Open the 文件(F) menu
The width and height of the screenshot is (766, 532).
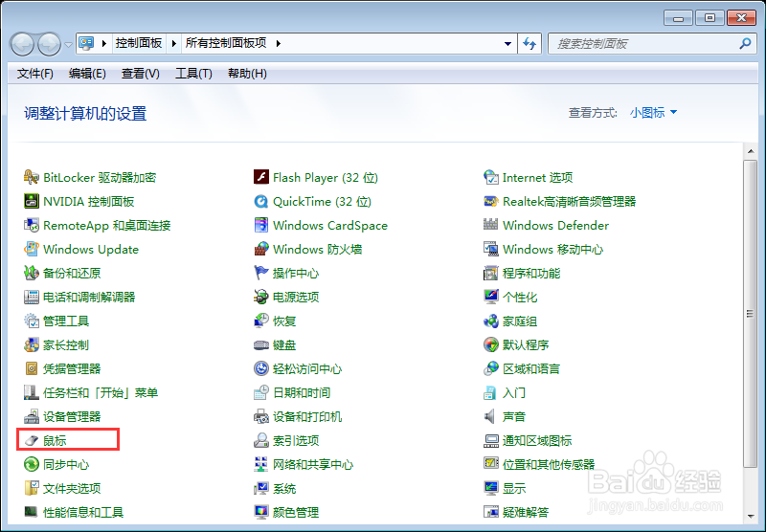35,74
